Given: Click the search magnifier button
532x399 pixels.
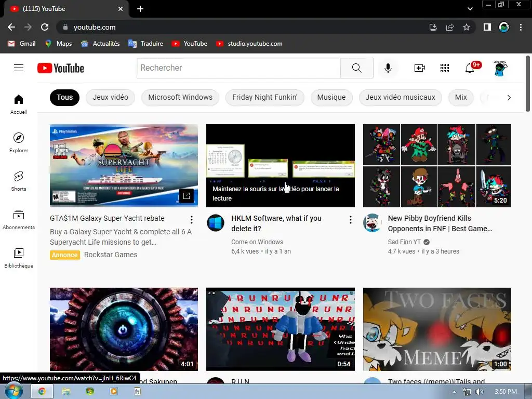Looking at the screenshot, I should coord(356,68).
